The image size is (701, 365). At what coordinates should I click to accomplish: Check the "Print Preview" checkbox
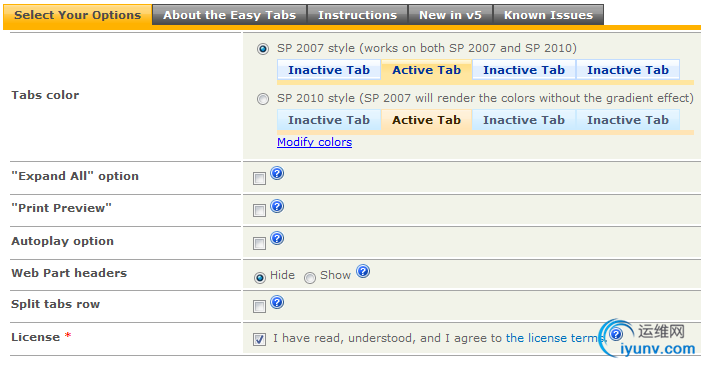(259, 210)
